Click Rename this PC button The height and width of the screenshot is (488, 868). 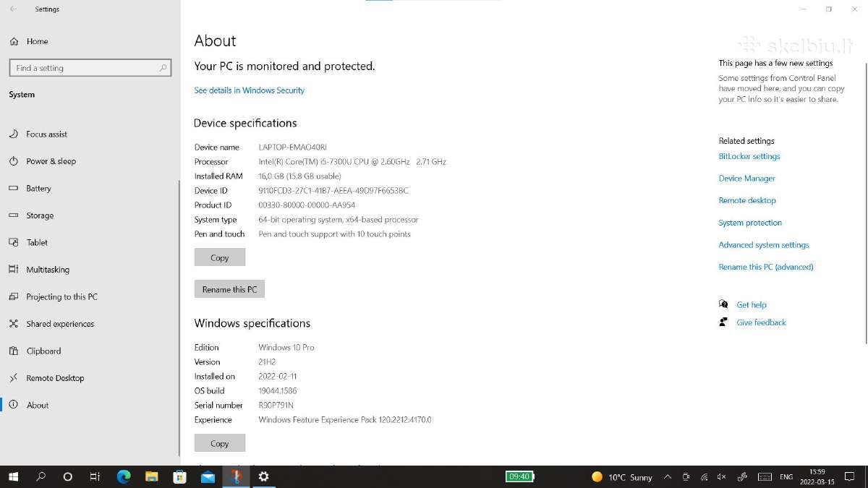[x=229, y=289]
